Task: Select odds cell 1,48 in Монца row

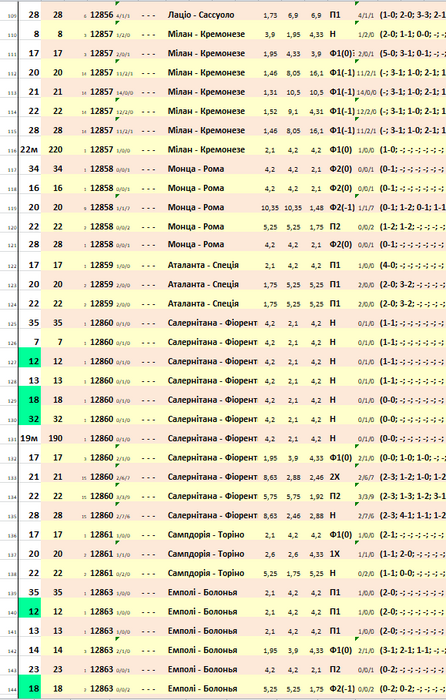Action: tap(316, 208)
